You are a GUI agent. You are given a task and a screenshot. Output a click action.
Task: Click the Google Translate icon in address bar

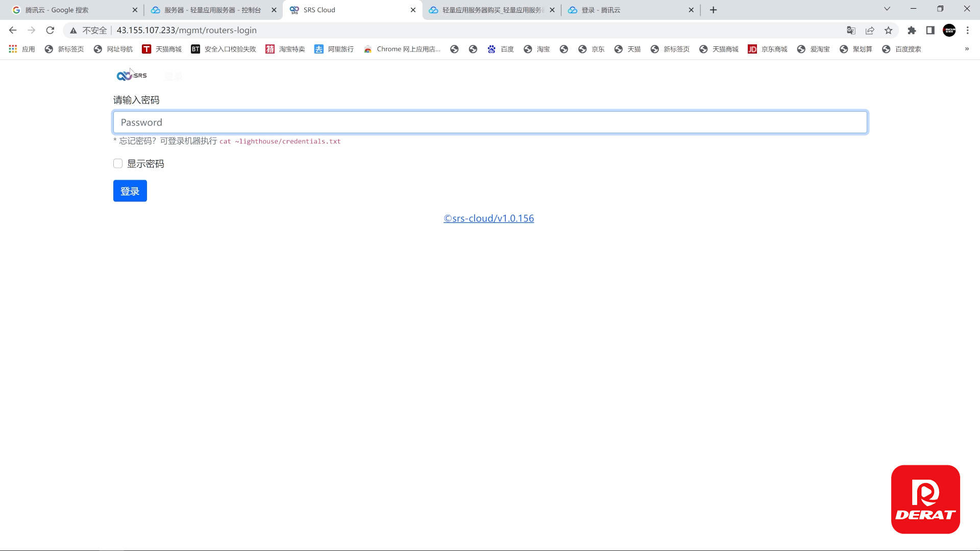[851, 30]
